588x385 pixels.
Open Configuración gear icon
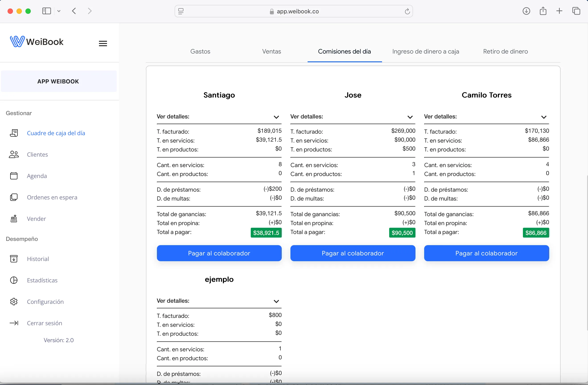[14, 302]
